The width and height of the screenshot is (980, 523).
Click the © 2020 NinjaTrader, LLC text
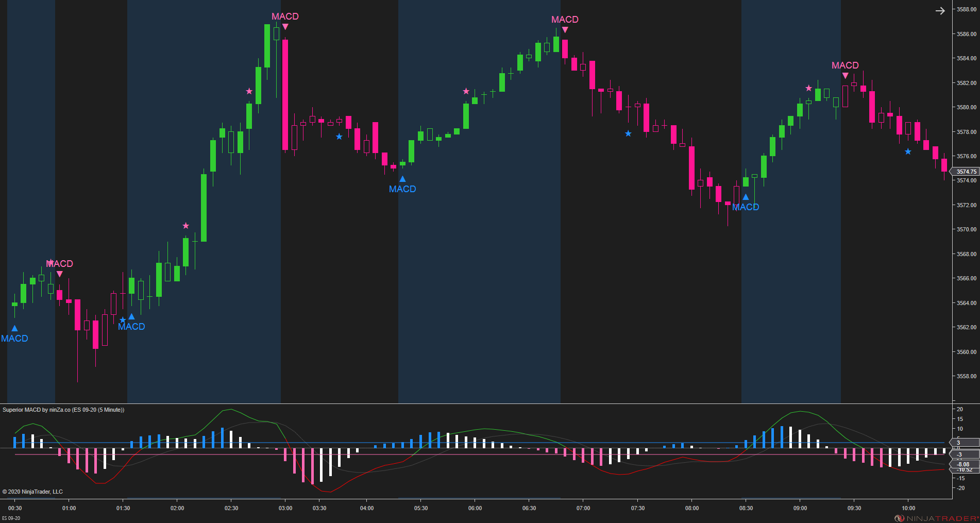click(x=32, y=491)
